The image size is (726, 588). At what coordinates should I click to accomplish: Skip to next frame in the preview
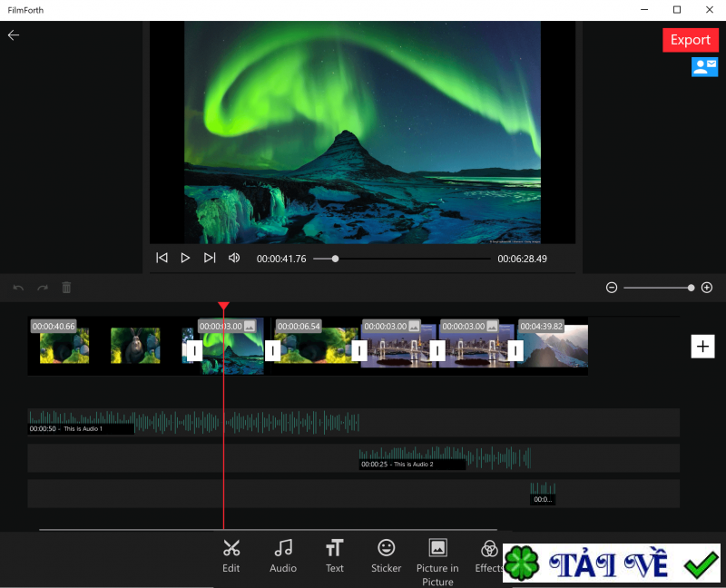click(x=210, y=259)
